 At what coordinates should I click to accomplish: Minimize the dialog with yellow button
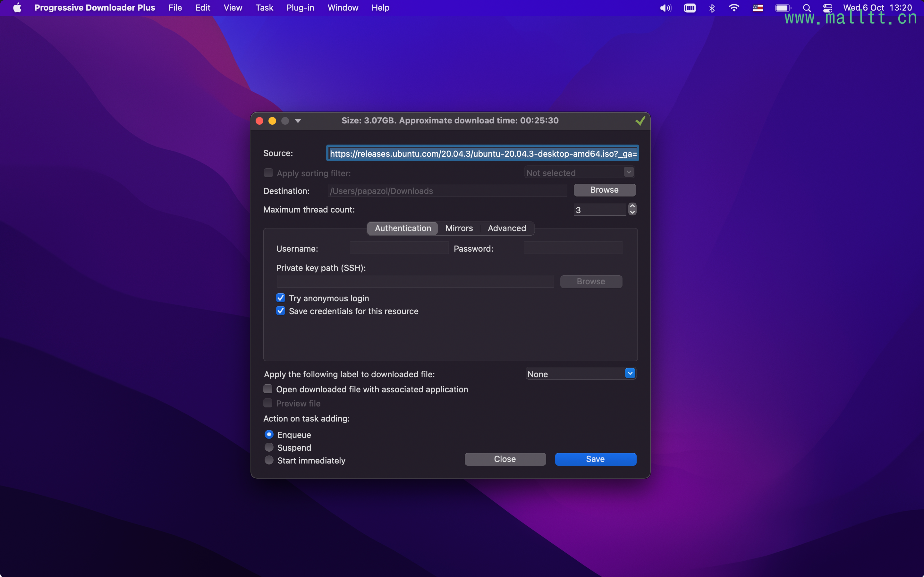pos(272,121)
